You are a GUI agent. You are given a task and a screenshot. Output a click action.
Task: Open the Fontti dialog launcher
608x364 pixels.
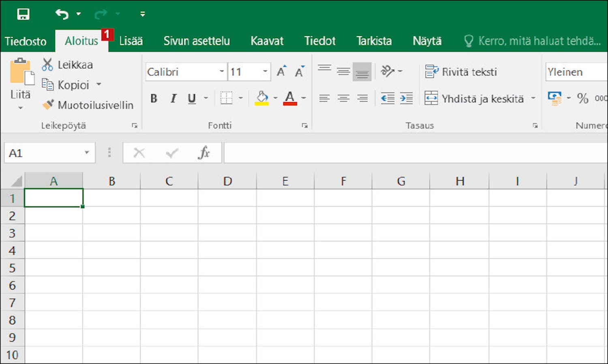[304, 126]
